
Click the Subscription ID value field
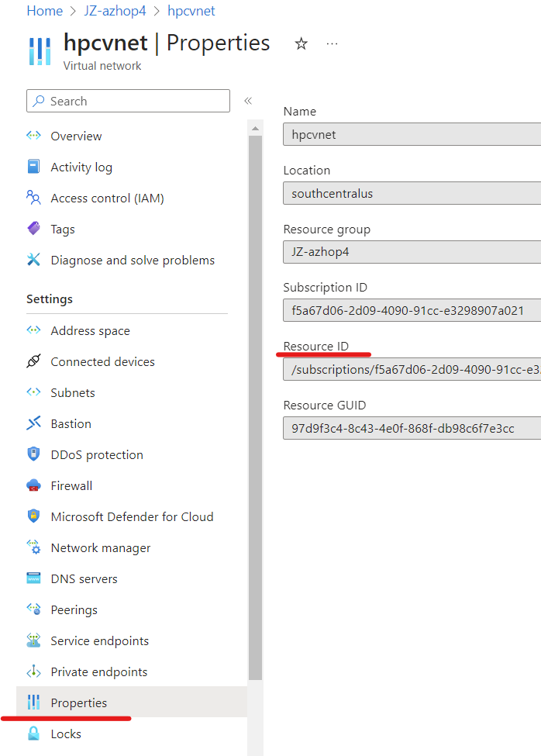click(x=412, y=310)
